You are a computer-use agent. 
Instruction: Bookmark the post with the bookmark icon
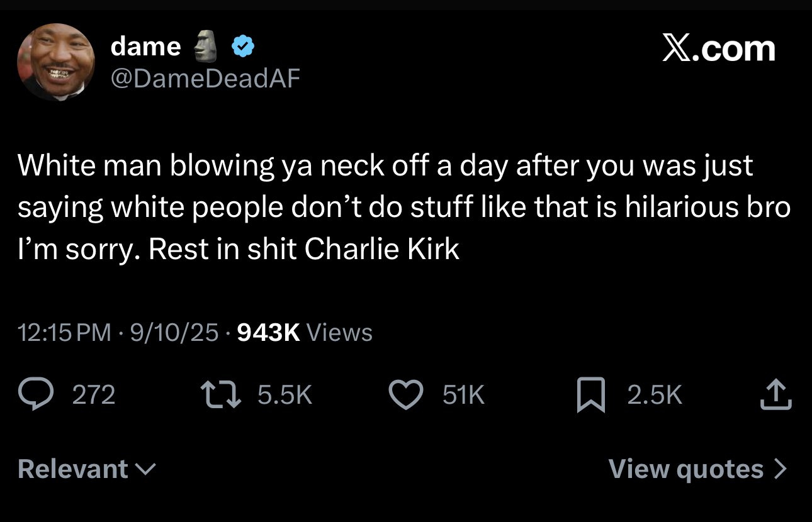[590, 396]
